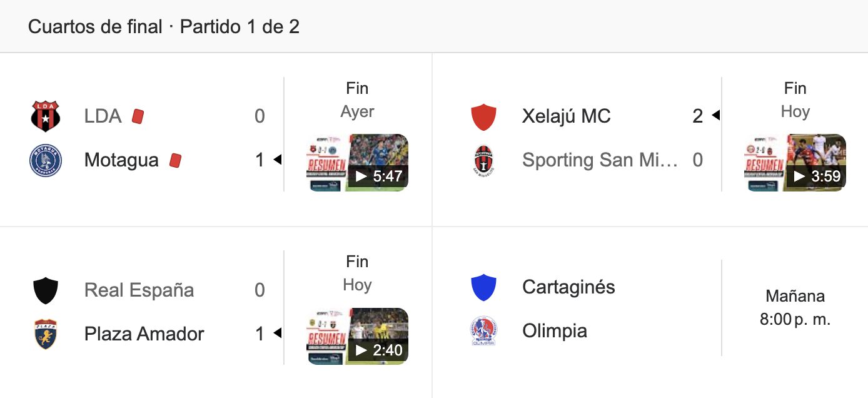Open the Xelajú MC team name
This screenshot has height=398, width=868.
[x=567, y=116]
